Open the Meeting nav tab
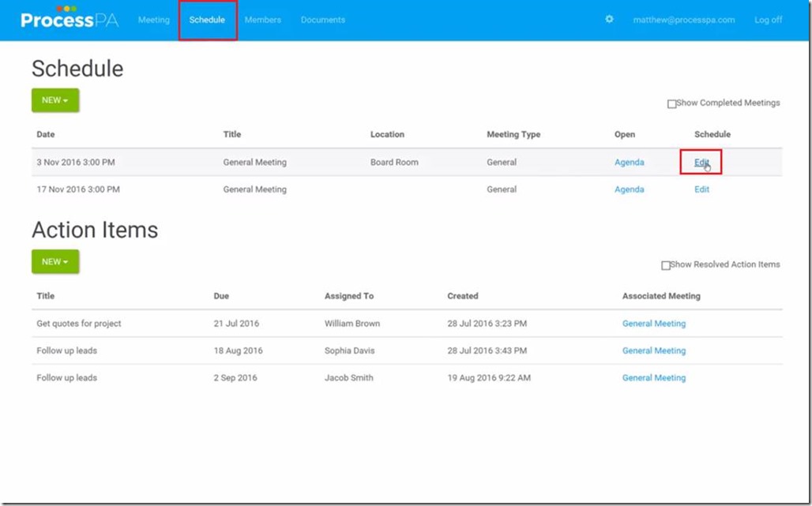Screen dimensions: 812x506 [x=153, y=20]
